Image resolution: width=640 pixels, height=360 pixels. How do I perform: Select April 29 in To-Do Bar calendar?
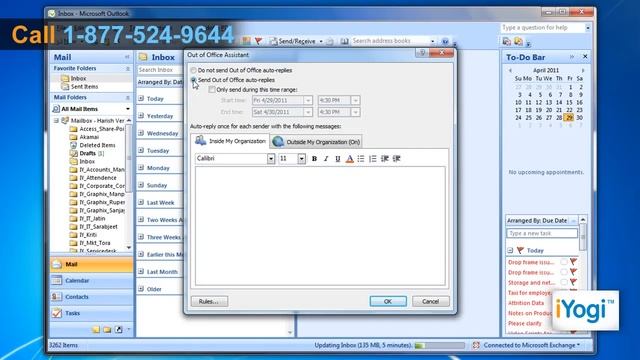point(569,118)
